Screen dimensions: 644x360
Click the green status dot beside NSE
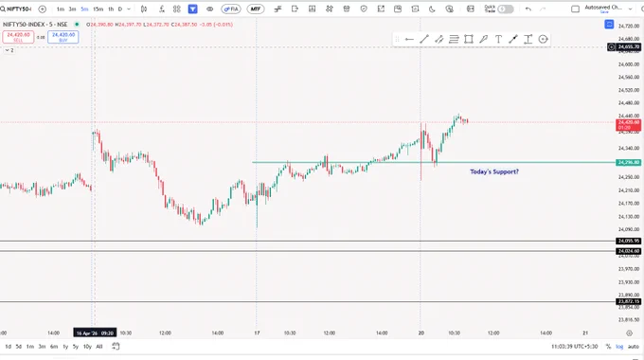pos(77,25)
